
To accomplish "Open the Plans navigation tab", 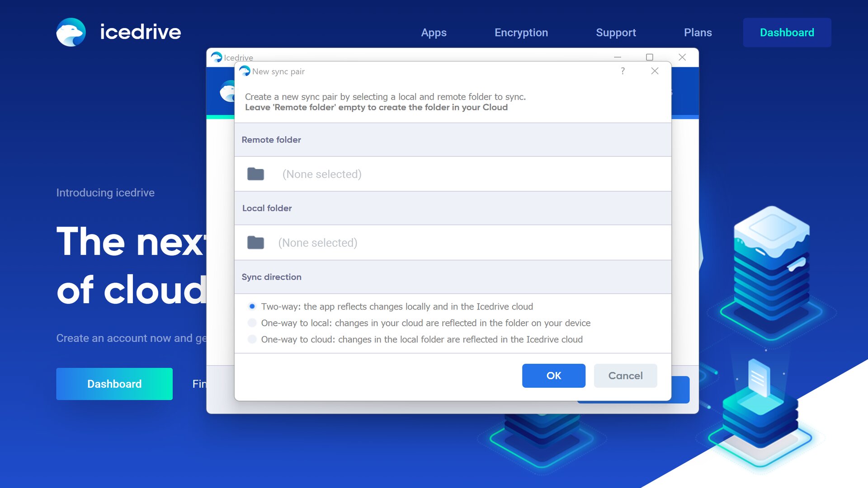I will [698, 32].
